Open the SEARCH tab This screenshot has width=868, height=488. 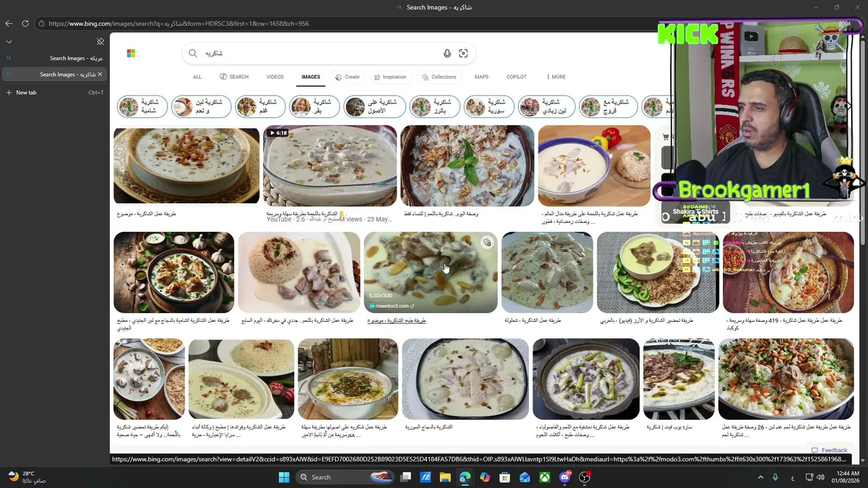(x=234, y=77)
